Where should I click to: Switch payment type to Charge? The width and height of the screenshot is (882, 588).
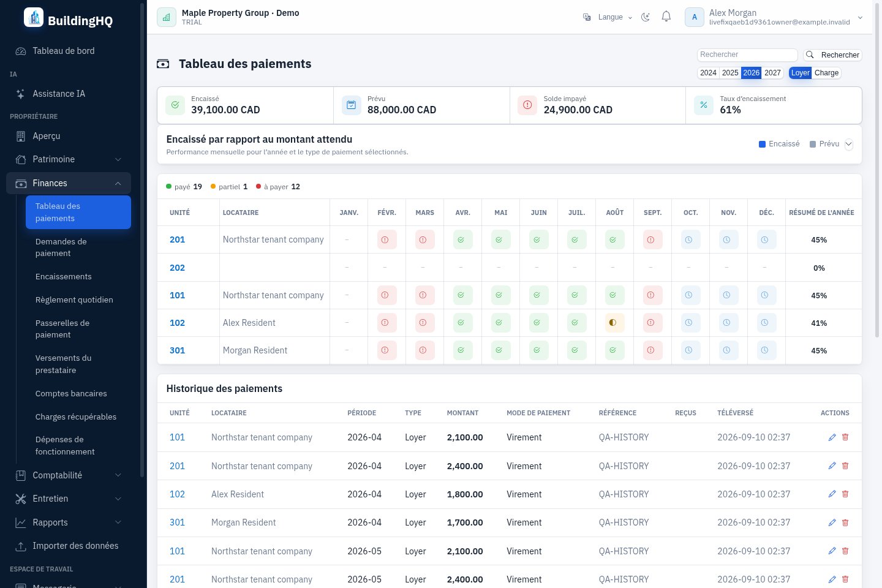click(x=826, y=73)
